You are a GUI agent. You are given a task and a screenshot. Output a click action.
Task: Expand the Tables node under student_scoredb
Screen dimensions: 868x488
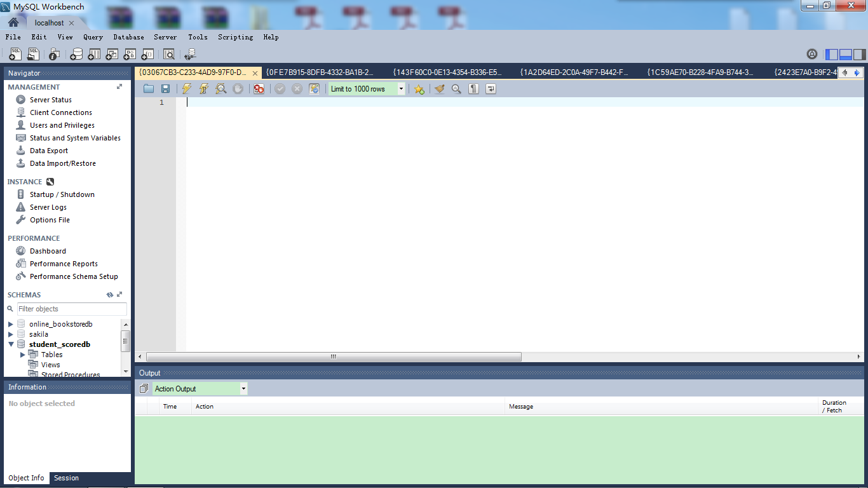pyautogui.click(x=22, y=355)
